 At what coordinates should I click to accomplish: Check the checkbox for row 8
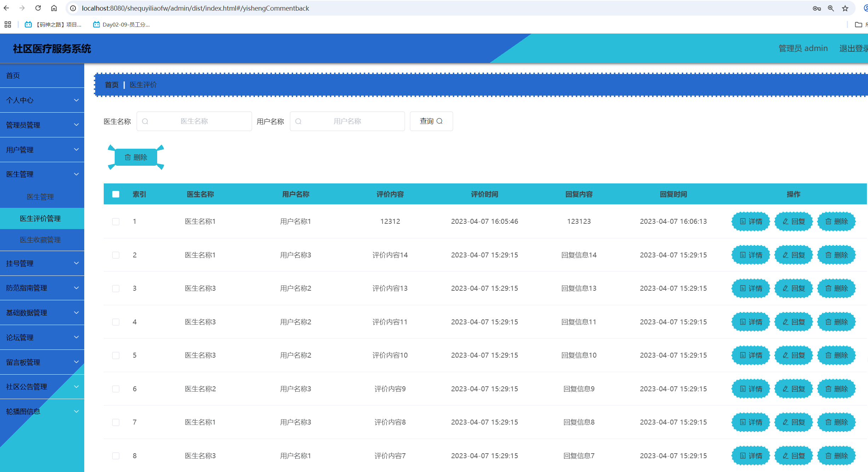116,456
